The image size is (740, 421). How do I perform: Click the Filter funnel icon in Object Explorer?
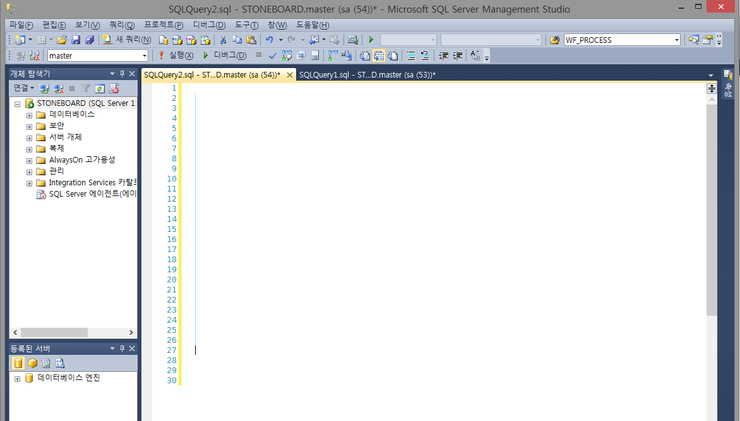click(x=85, y=88)
